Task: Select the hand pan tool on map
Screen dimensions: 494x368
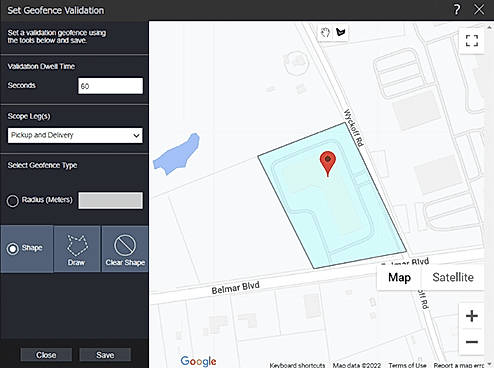Action: click(325, 33)
